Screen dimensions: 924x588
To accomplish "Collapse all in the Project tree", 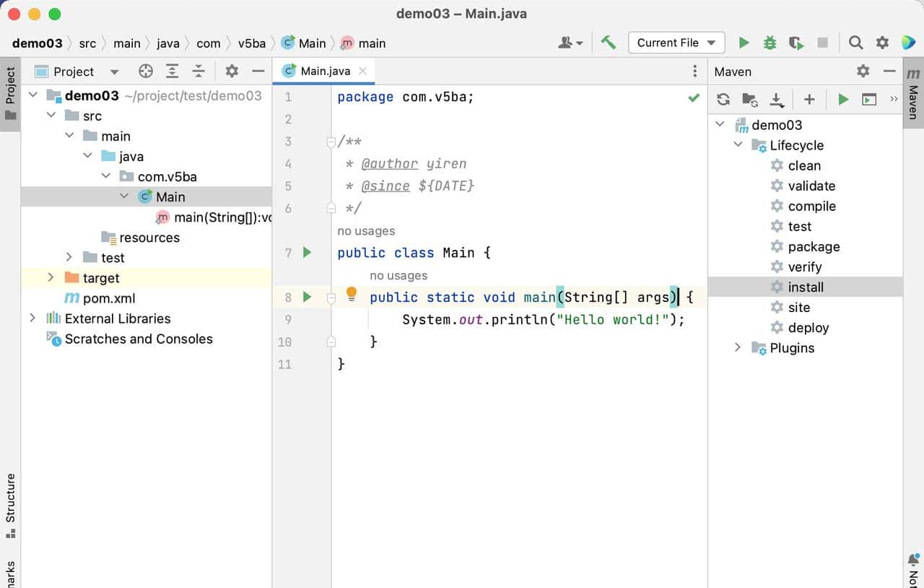I will pyautogui.click(x=199, y=71).
